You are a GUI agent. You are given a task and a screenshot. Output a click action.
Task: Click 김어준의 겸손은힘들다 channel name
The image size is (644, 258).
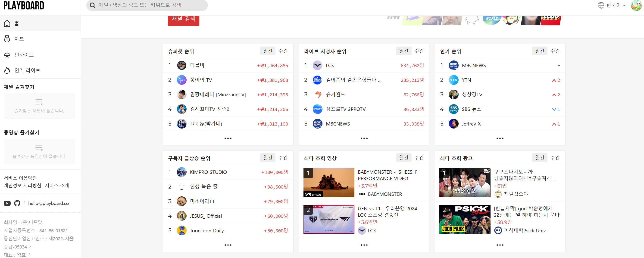click(x=353, y=80)
